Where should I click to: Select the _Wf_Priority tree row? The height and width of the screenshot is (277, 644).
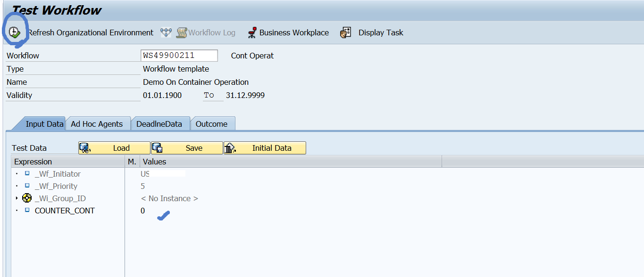pos(56,186)
